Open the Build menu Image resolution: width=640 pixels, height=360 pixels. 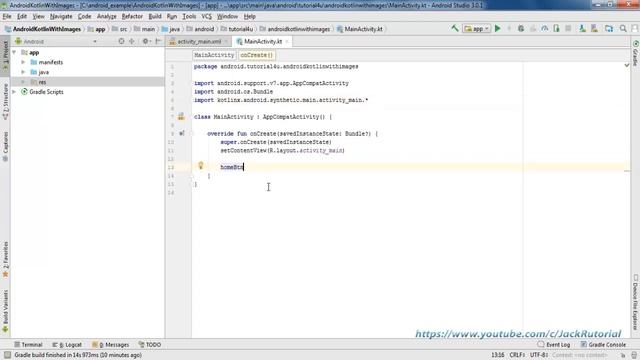tap(155, 16)
